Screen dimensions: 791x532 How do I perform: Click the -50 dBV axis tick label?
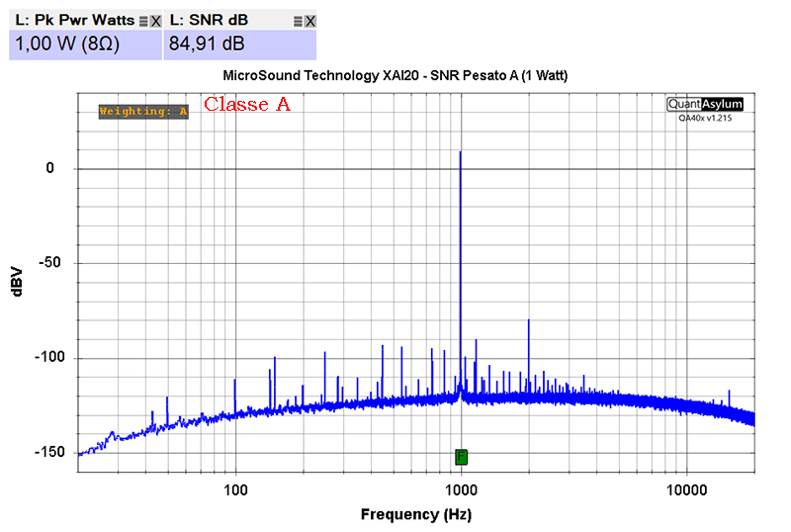tap(49, 263)
